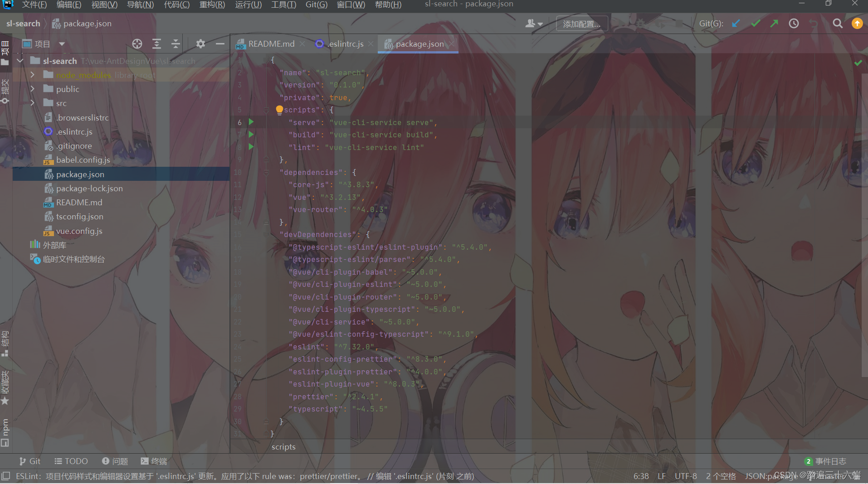The width and height of the screenshot is (868, 484).
Task: Close the README.md tab
Action: [x=302, y=44]
